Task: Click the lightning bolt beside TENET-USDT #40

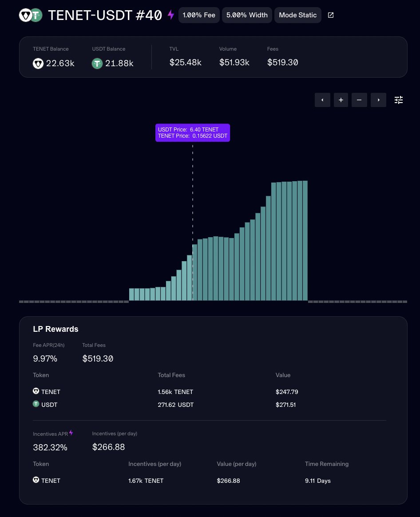Action: coord(170,15)
